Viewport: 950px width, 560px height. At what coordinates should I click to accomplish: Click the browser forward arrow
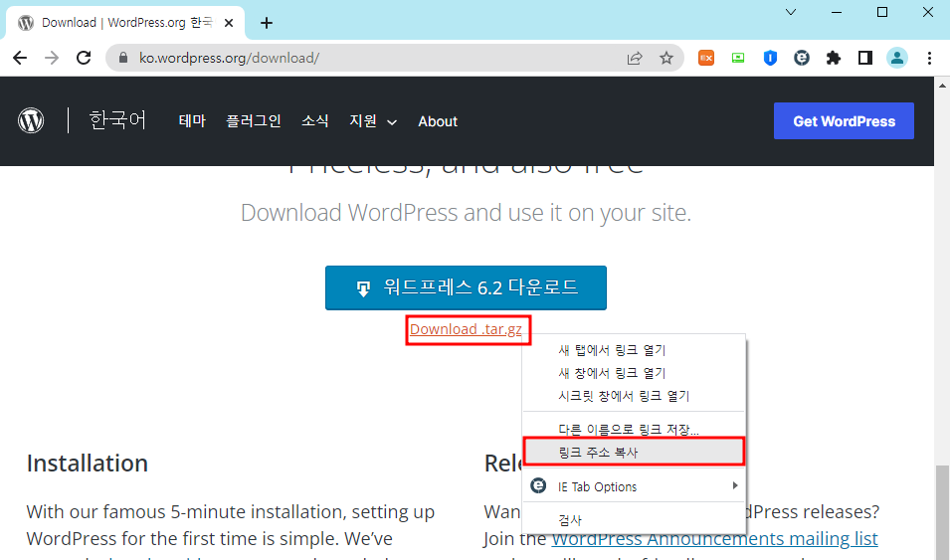point(52,58)
